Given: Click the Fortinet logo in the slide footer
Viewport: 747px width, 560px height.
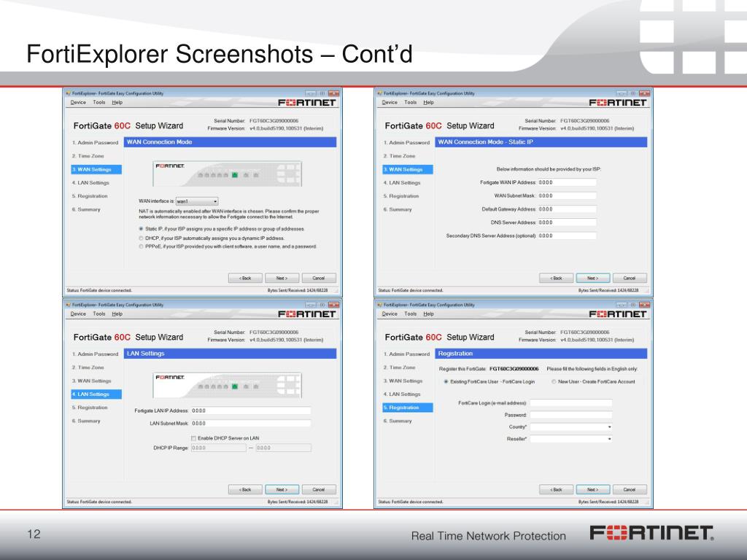Looking at the screenshot, I should coord(651,533).
